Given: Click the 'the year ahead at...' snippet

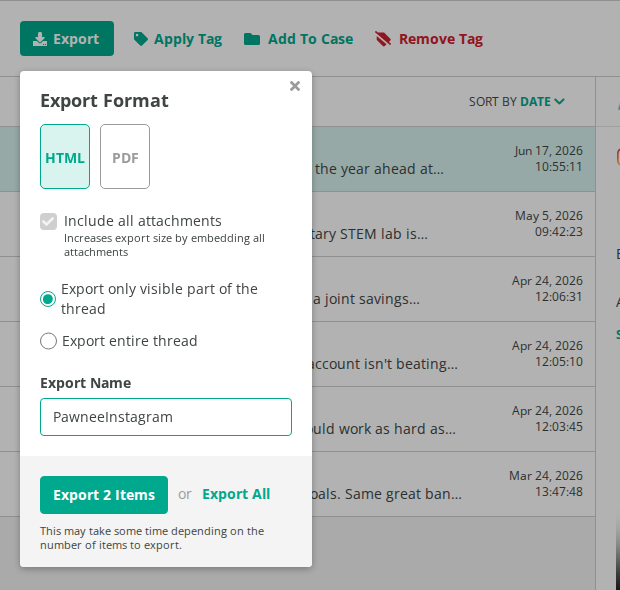Looking at the screenshot, I should coord(379,169).
